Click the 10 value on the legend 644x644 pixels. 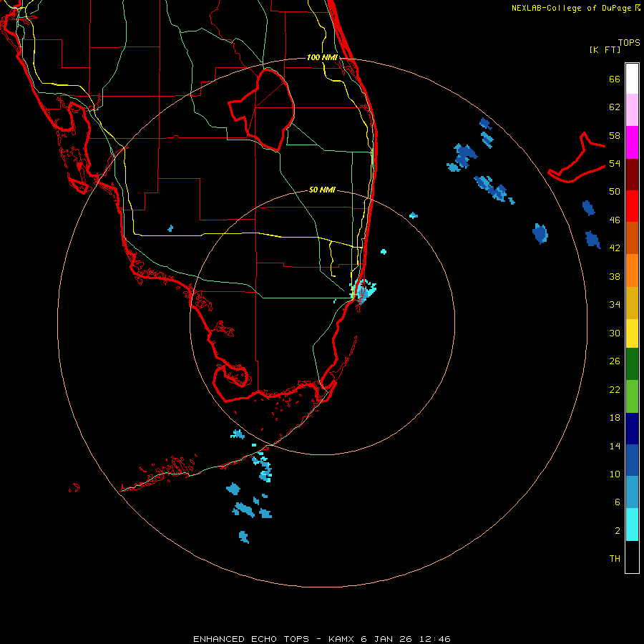[615, 474]
